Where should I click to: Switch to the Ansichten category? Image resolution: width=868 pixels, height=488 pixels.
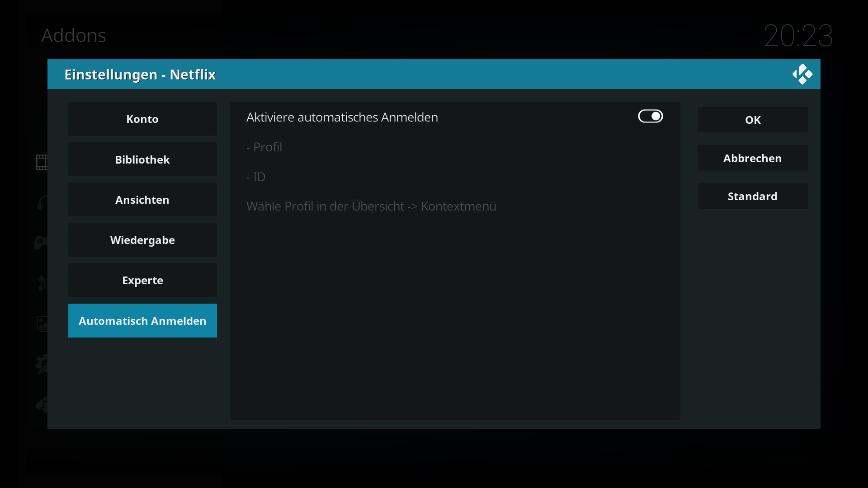(x=142, y=200)
